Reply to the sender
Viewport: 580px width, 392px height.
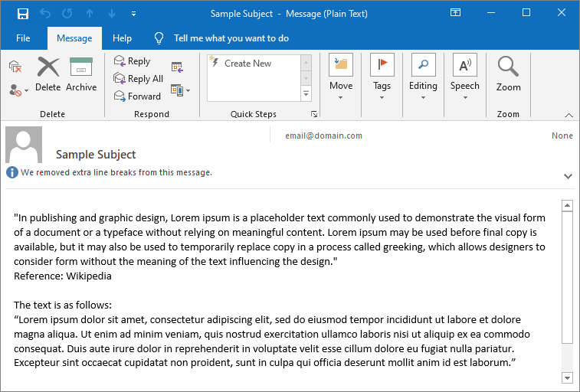pos(132,61)
